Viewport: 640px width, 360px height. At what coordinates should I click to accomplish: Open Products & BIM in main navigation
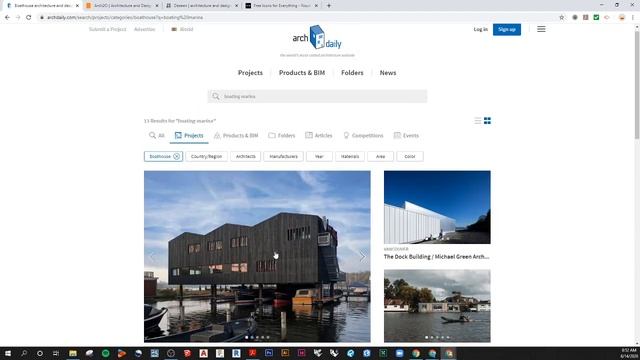pos(302,73)
